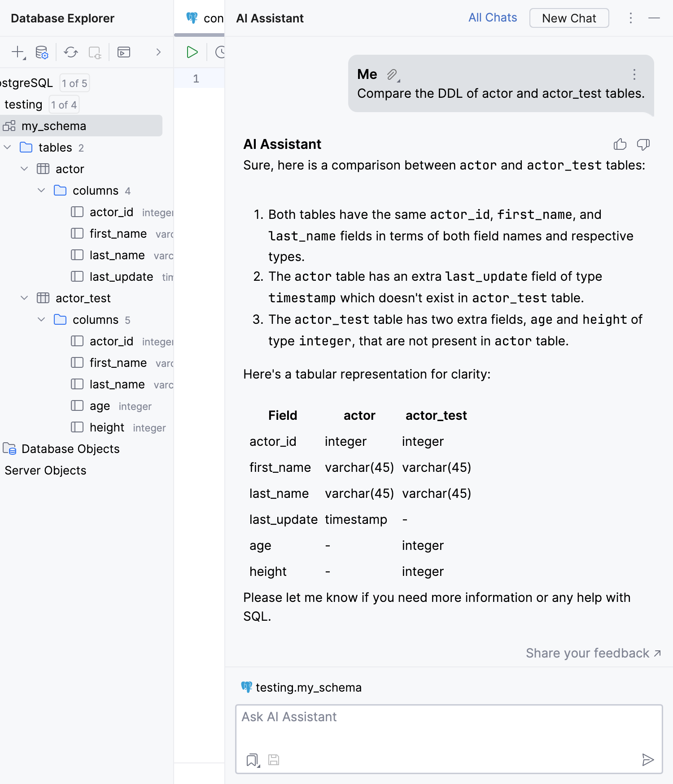673x784 pixels.
Task: Open the All Chats link
Action: 492,18
